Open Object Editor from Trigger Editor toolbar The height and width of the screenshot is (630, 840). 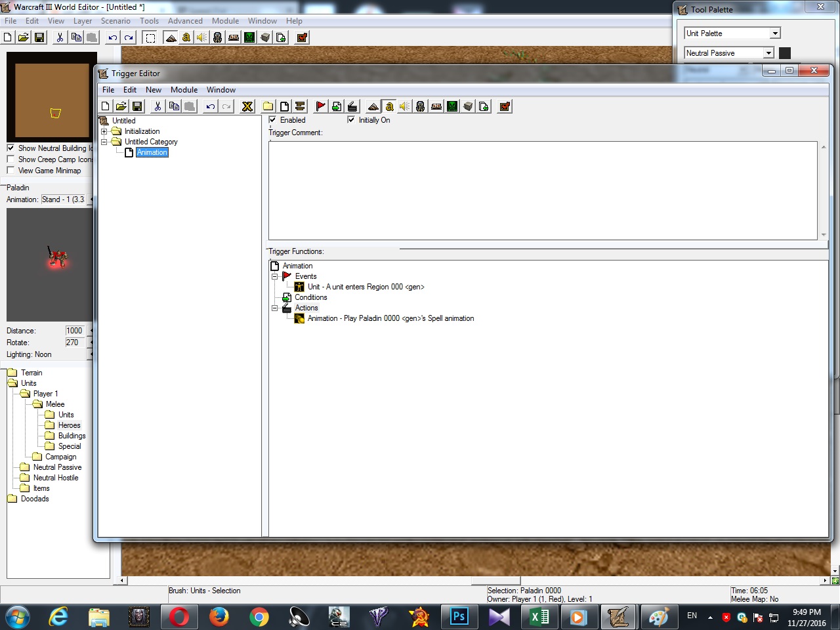tap(421, 106)
